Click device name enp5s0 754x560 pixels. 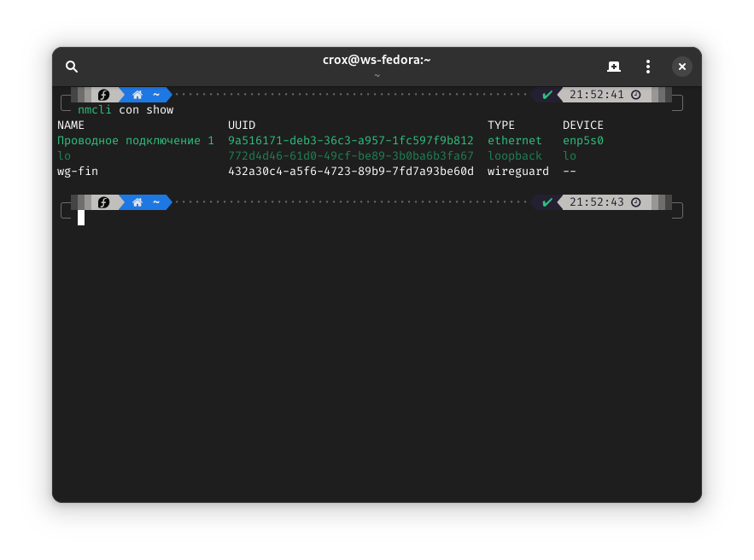pos(583,141)
